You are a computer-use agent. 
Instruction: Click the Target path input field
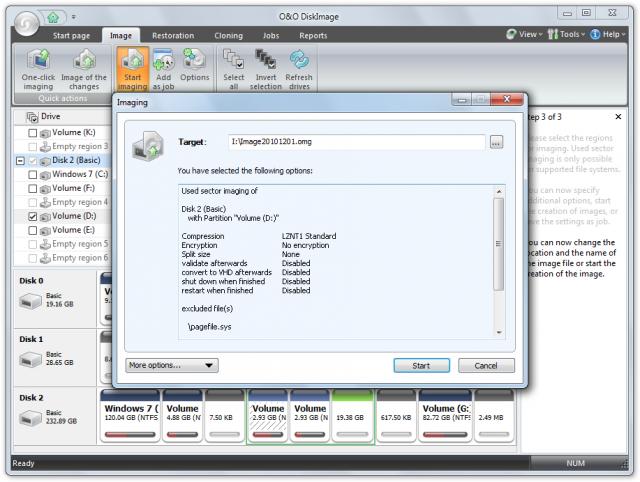(357, 142)
